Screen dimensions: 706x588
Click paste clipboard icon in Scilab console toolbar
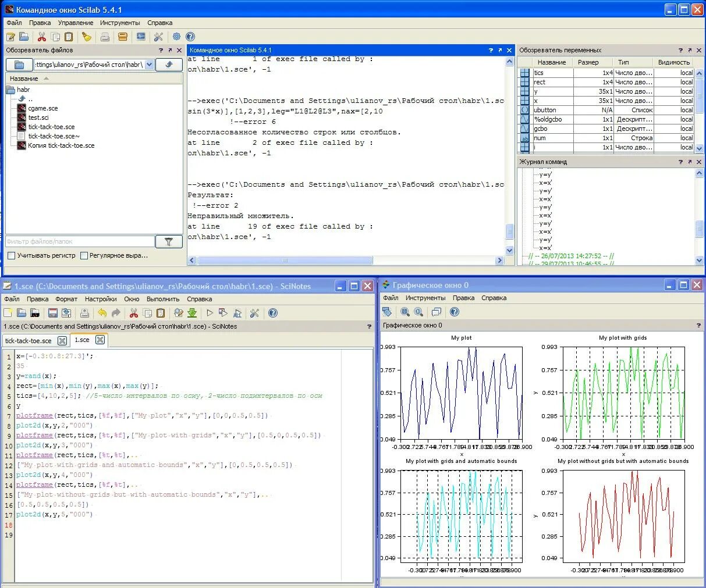pos(69,37)
